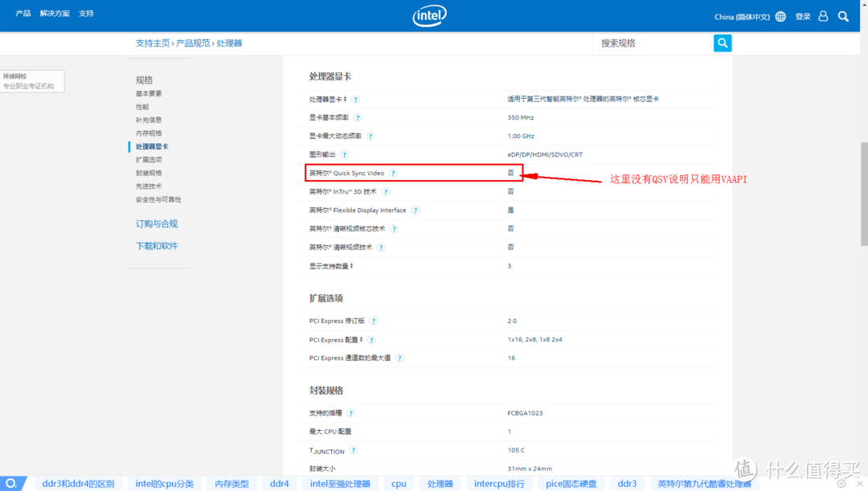This screenshot has height=491, width=868.
Task: Click the page vertical scrollbar thumb
Action: tap(863, 194)
